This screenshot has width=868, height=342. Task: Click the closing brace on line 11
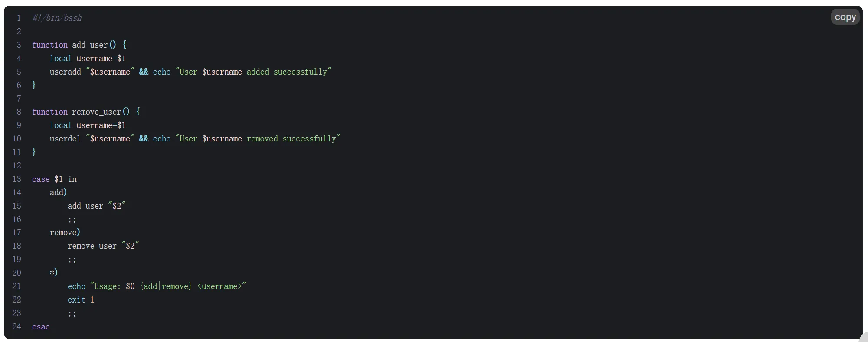(x=34, y=152)
